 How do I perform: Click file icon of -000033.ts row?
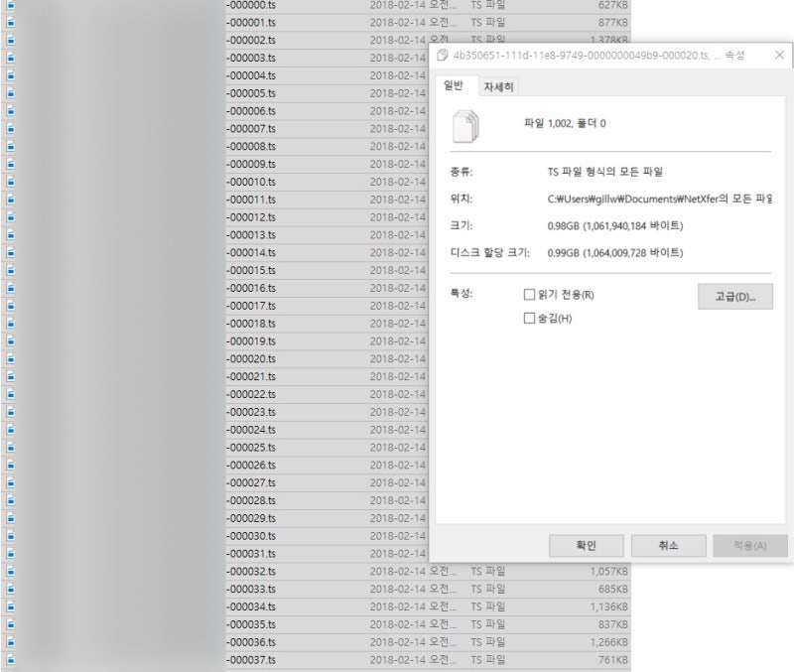pyautogui.click(x=10, y=589)
